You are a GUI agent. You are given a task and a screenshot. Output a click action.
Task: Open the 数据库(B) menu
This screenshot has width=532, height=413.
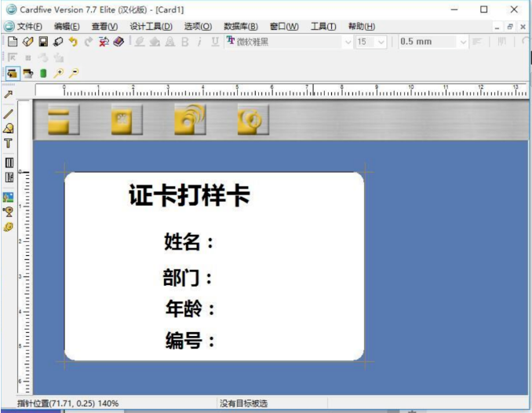(240, 26)
